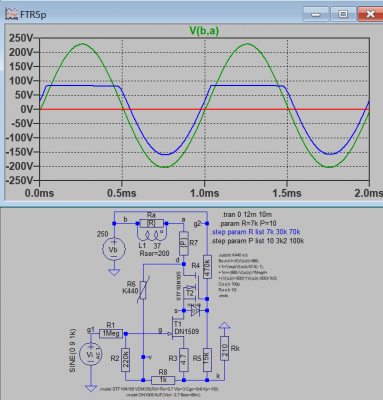Viewport: 383px width, 400px height.
Task: Select the 470k resistor R4
Action: pos(207,266)
